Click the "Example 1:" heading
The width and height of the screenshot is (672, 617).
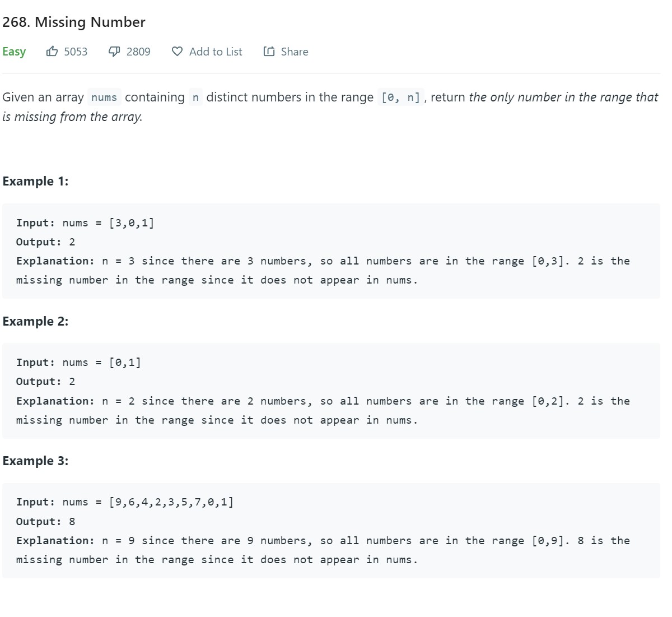pos(35,181)
